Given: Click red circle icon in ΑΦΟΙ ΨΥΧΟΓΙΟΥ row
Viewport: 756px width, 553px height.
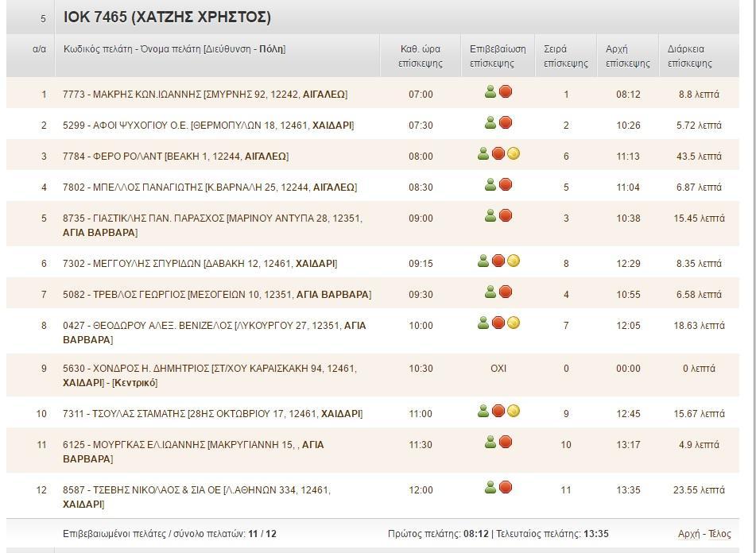Looking at the screenshot, I should point(506,122).
